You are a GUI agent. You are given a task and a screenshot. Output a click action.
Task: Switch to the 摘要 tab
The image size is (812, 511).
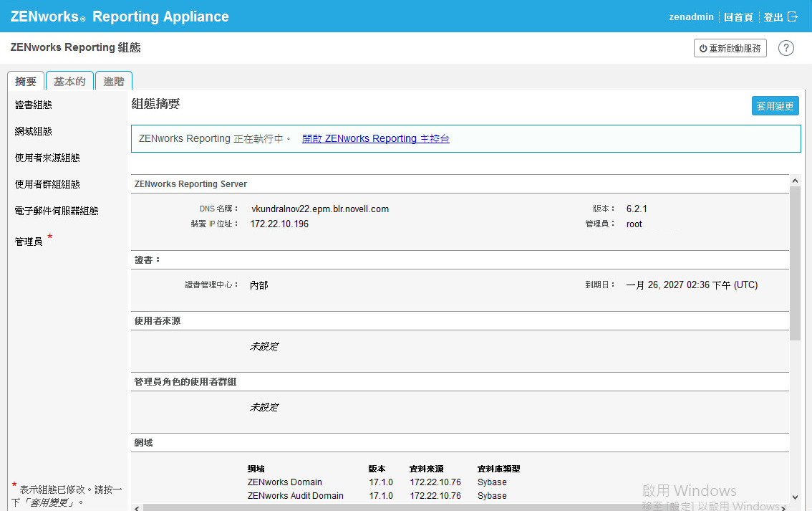(26, 81)
